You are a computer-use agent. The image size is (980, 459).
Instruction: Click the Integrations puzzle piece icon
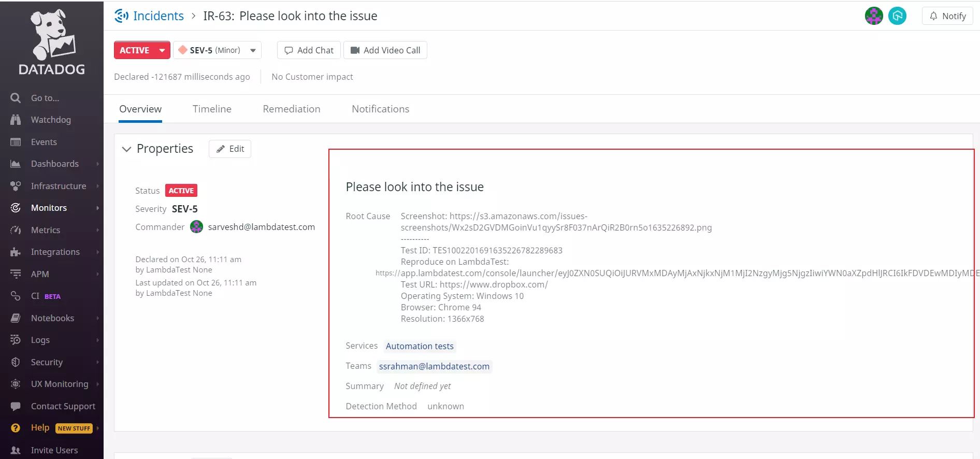(16, 252)
